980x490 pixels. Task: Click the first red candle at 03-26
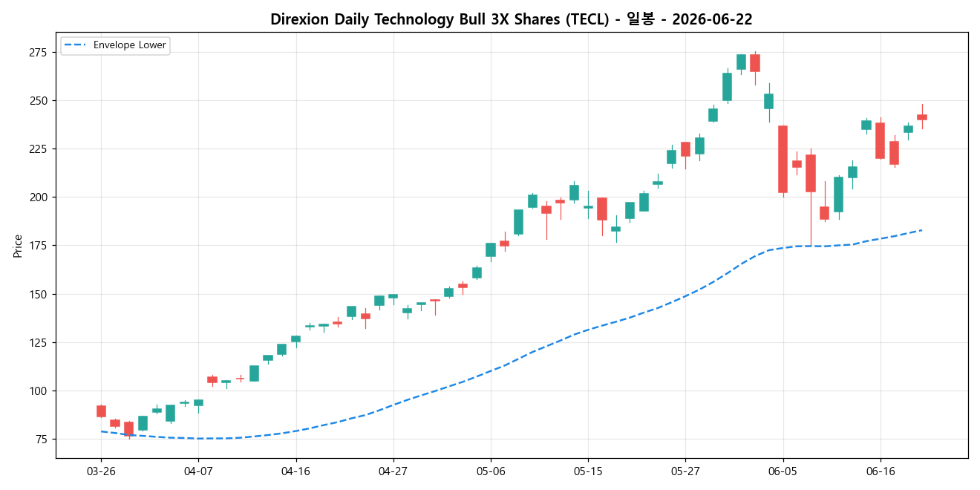pos(101,411)
